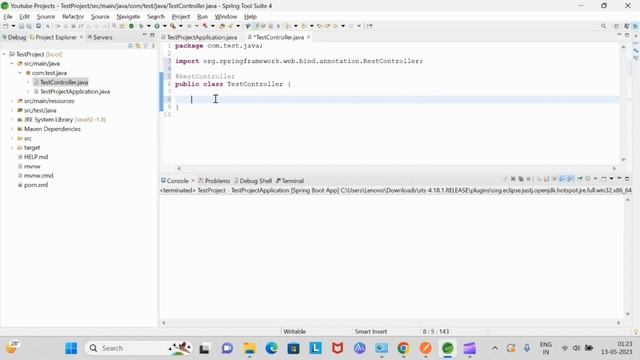Click the console horizontal scrollbar left arrow

164,322
